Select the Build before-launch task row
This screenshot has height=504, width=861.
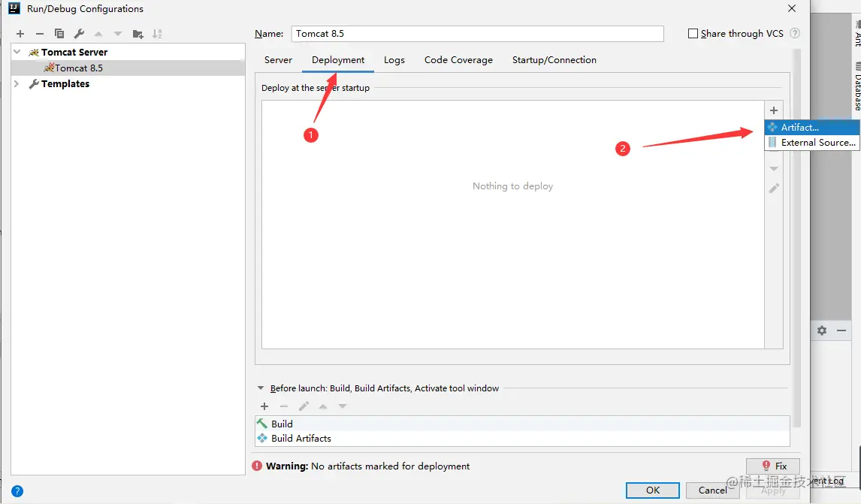(x=522, y=424)
